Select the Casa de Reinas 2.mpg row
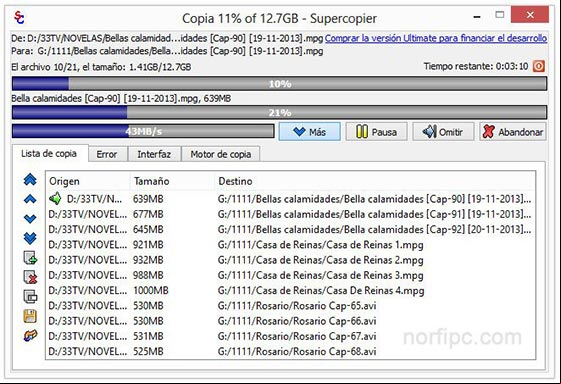 [x=290, y=260]
